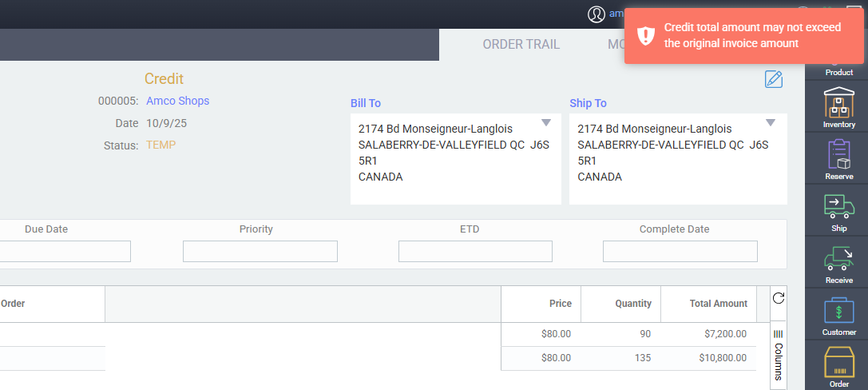Open the Ship truck icon
The height and width of the screenshot is (390, 868).
(x=838, y=209)
